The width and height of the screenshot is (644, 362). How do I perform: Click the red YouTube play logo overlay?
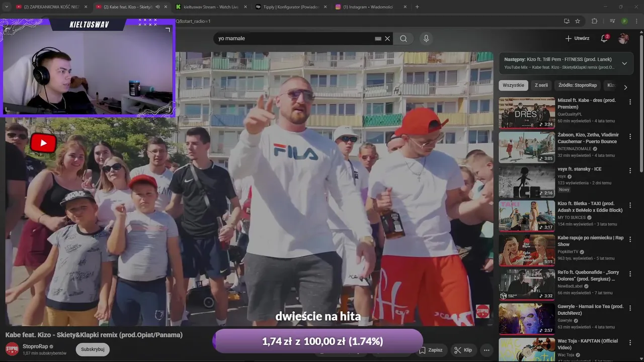click(43, 143)
